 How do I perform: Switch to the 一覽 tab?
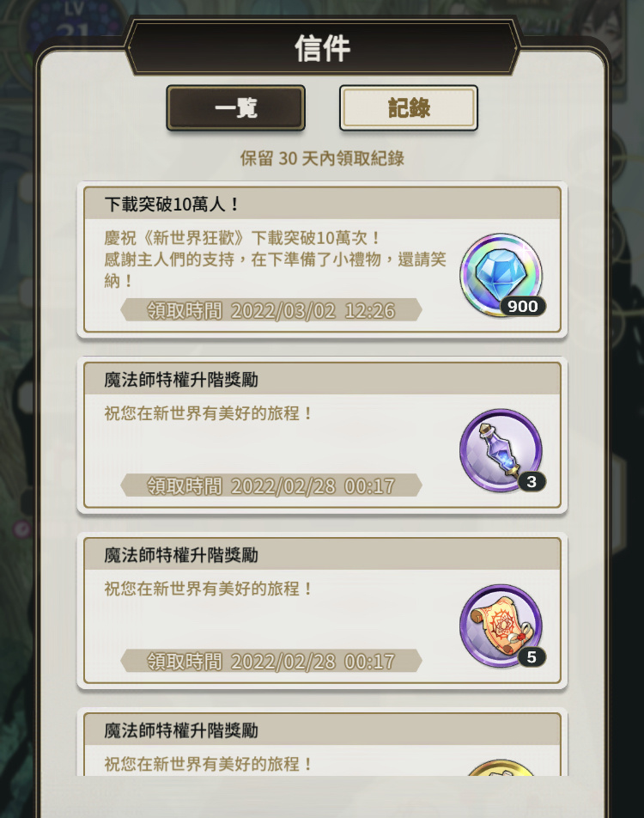[235, 108]
